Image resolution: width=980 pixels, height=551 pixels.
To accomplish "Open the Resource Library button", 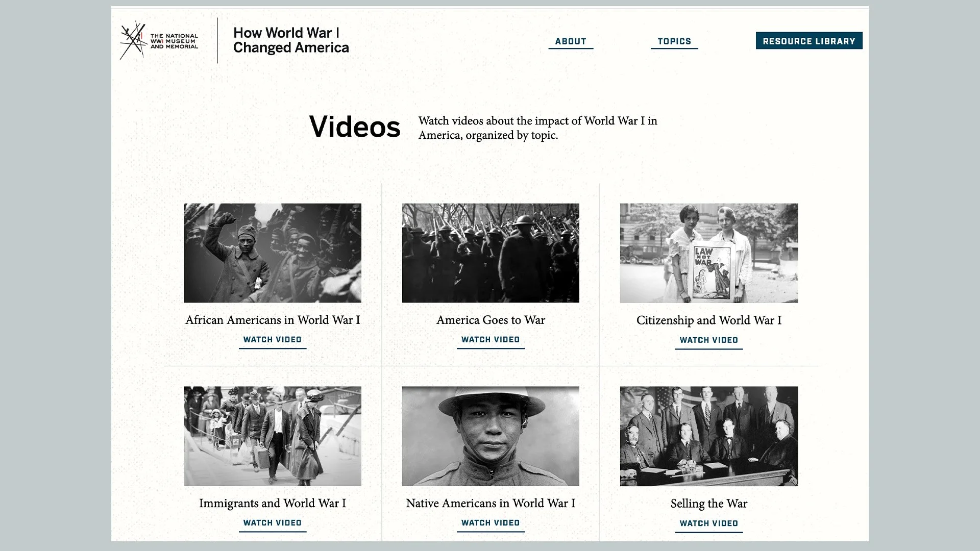I will [x=809, y=41].
